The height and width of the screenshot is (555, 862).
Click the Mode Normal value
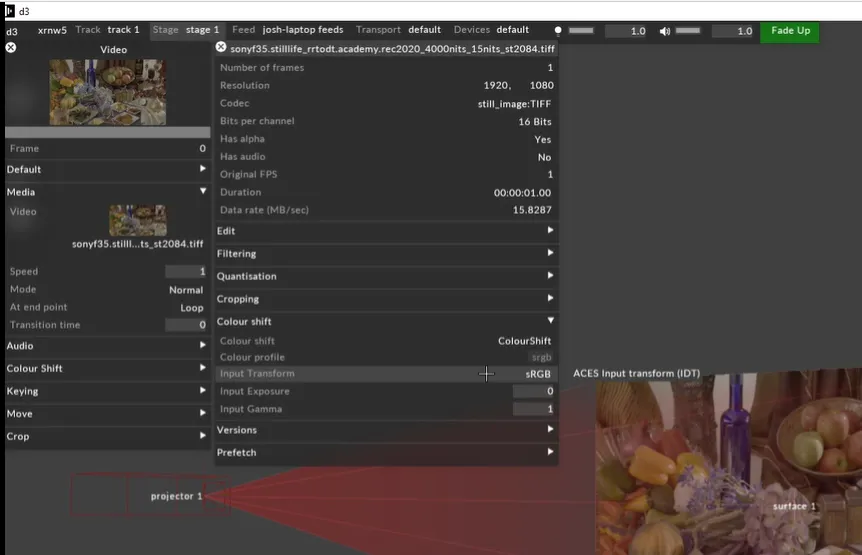point(186,290)
